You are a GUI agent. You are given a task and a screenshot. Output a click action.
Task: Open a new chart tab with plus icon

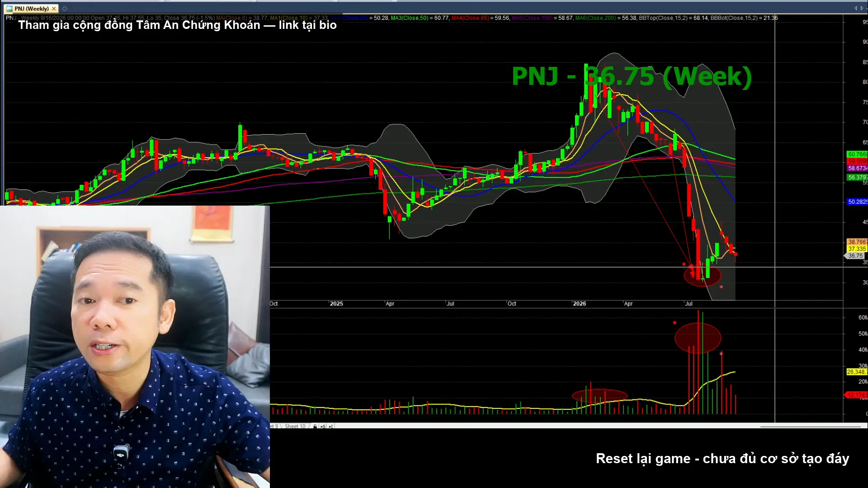pos(65,9)
